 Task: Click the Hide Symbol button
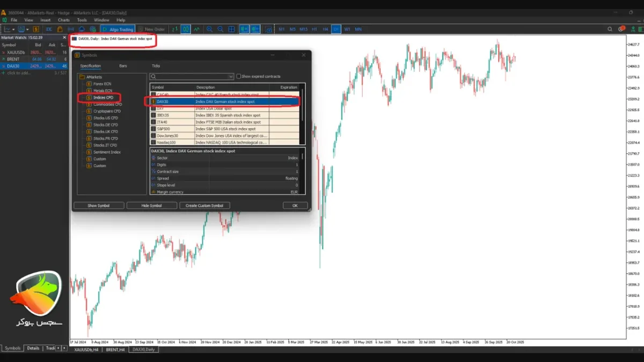(x=151, y=205)
